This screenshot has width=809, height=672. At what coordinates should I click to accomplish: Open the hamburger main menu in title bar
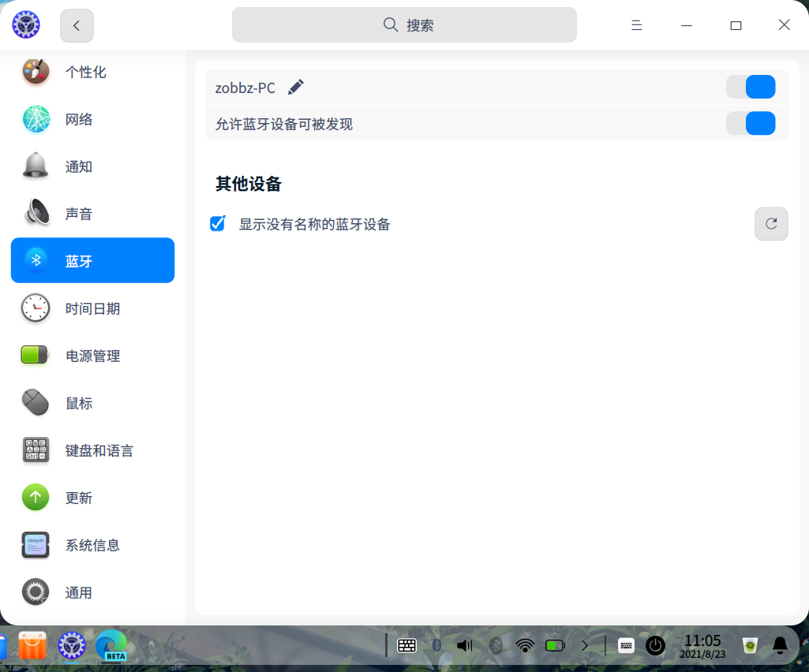point(637,24)
